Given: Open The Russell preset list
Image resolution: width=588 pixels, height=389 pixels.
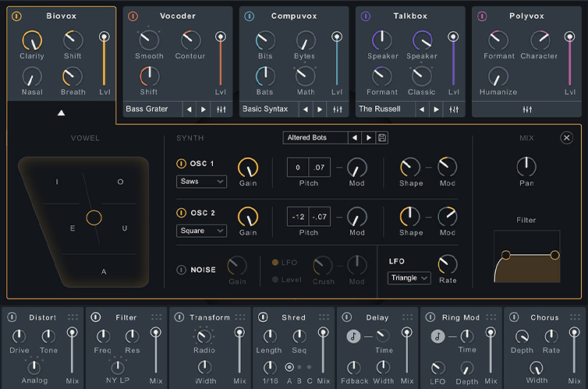Looking at the screenshot, I should [x=385, y=109].
